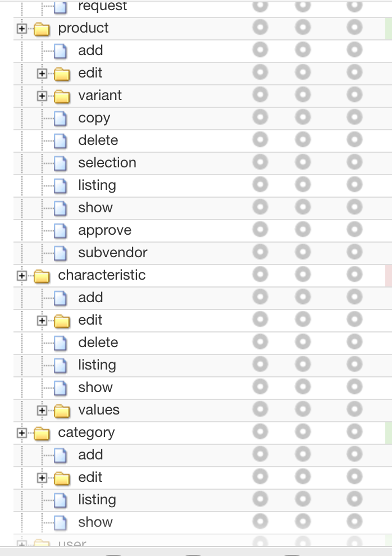Click the file icon beside subvendor
Image resolution: width=392 pixels, height=556 pixels.
[x=60, y=253]
